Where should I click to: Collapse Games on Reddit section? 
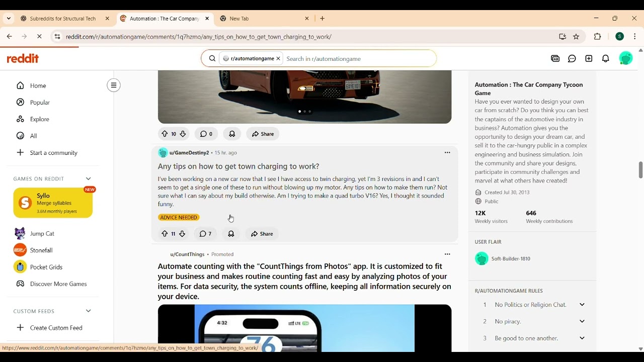pos(89,179)
